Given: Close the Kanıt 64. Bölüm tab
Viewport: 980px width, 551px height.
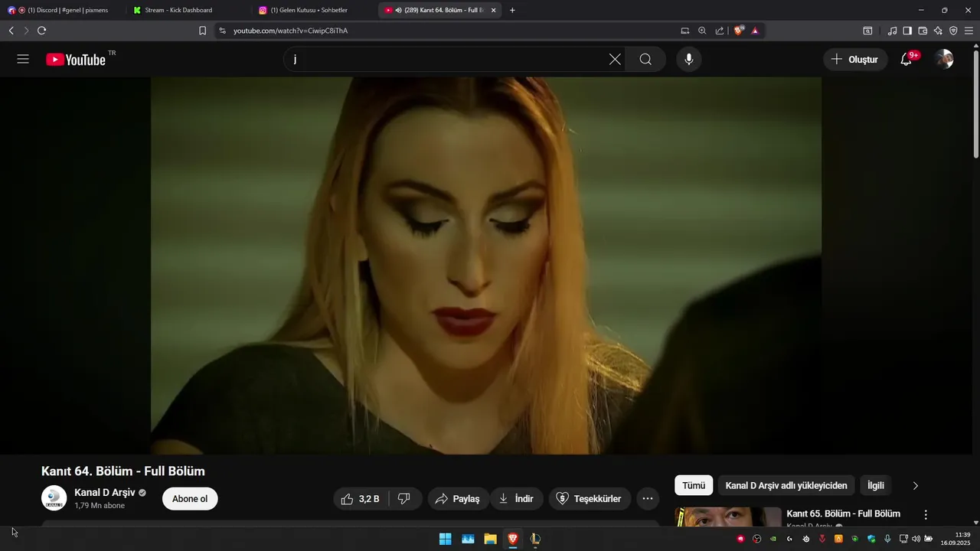Looking at the screenshot, I should [x=493, y=10].
